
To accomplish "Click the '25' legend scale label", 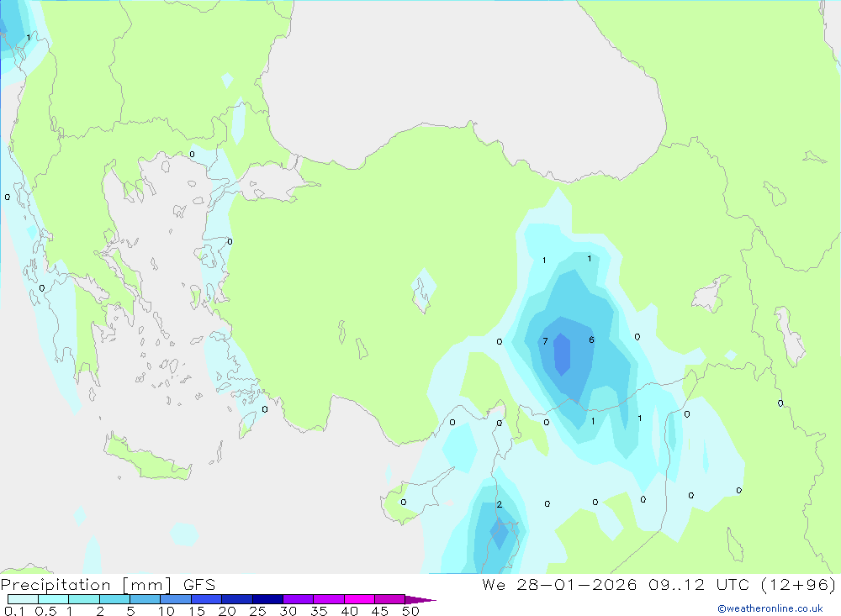I will coord(258,611).
